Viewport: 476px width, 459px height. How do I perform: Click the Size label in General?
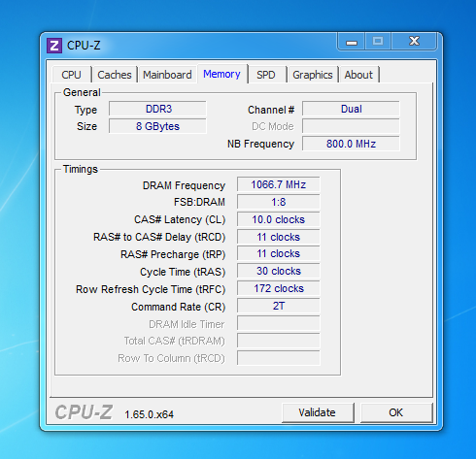pyautogui.click(x=86, y=126)
